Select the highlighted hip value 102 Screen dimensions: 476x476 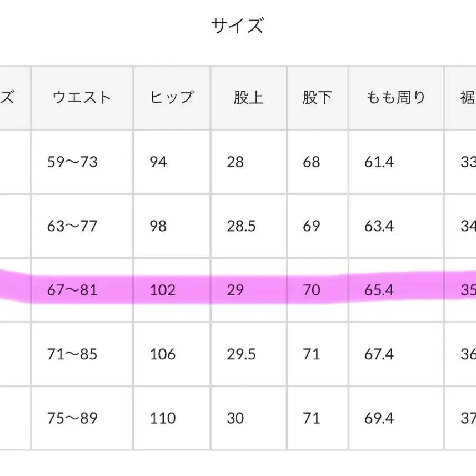162,290
